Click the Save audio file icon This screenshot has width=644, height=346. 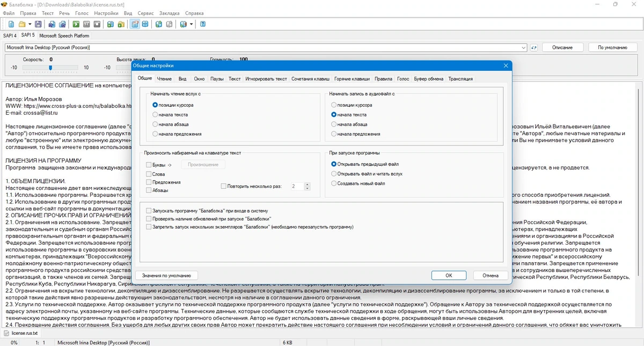[52, 24]
